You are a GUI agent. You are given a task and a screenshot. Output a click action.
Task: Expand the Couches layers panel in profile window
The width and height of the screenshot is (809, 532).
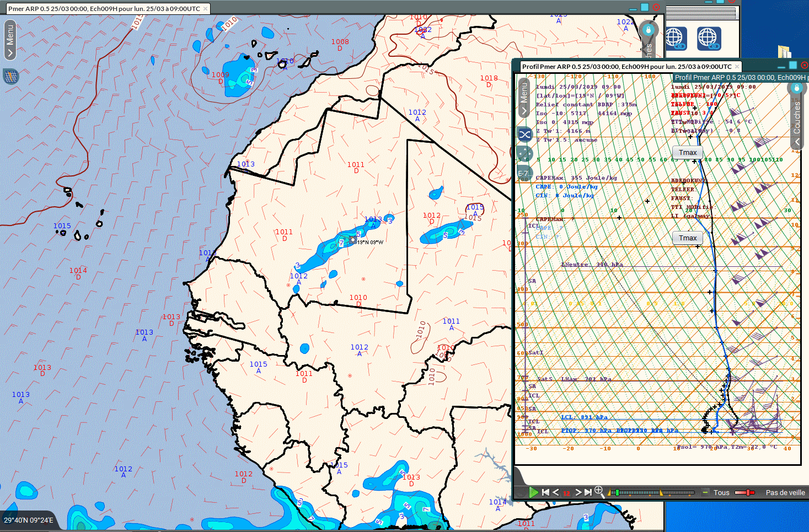click(x=796, y=121)
